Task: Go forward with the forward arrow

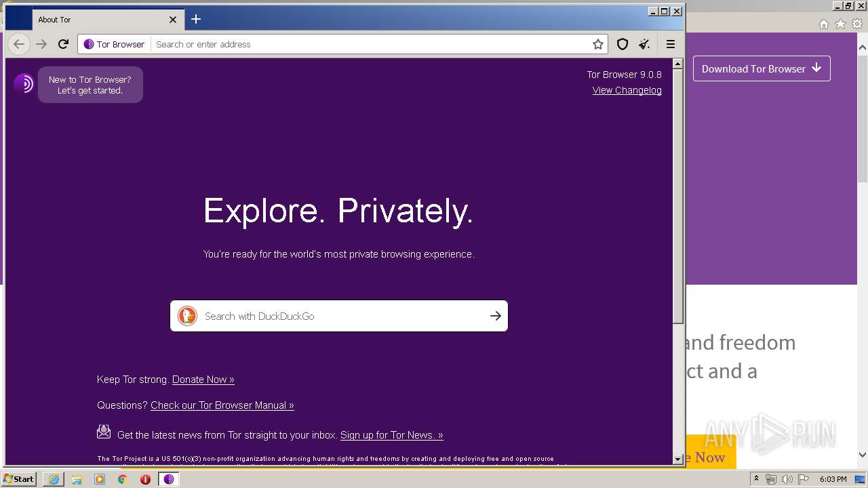Action: pos(41,44)
